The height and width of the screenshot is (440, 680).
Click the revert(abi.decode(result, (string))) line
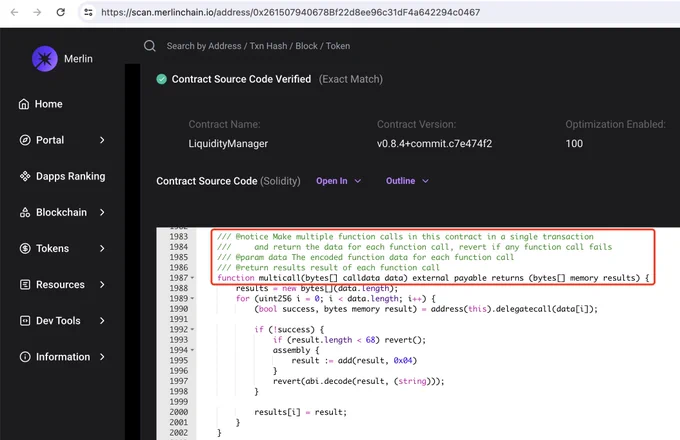pyautogui.click(x=359, y=381)
